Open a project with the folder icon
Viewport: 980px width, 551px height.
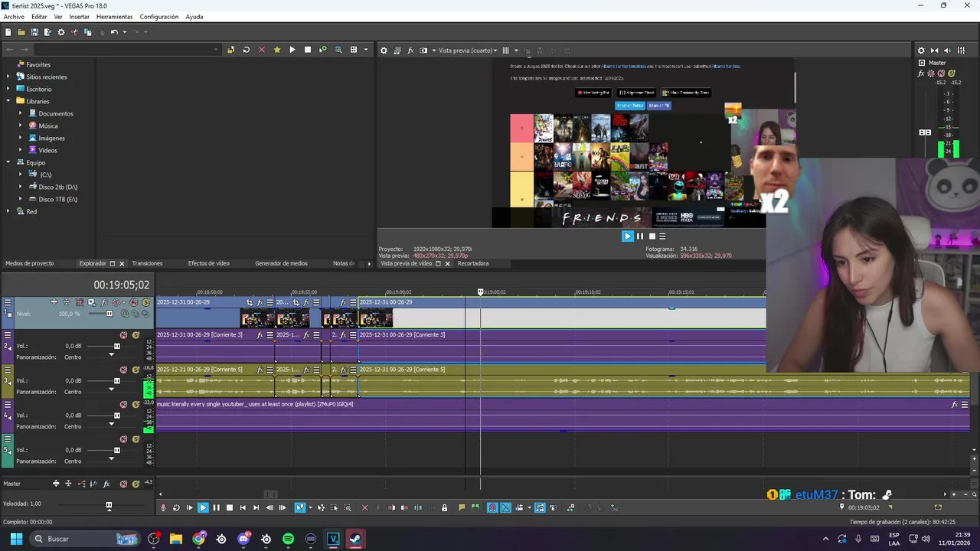pos(21,32)
